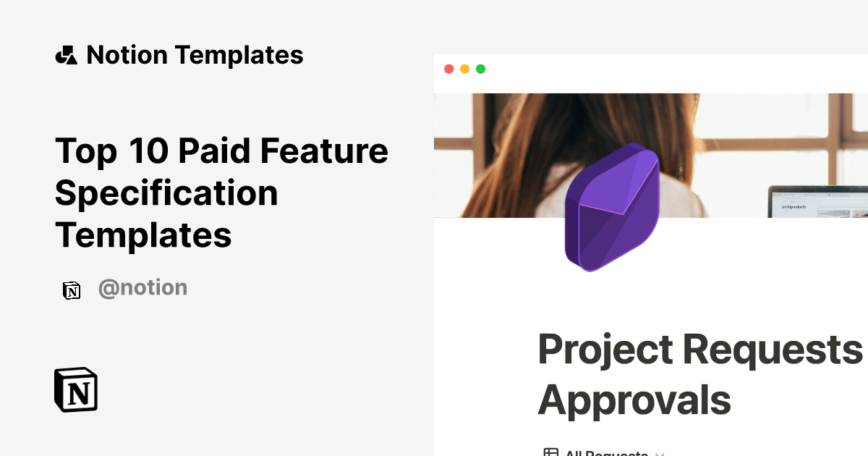Open the Top 10 Paid Feature Specification Templates heading
The image size is (868, 456).
tap(221, 193)
